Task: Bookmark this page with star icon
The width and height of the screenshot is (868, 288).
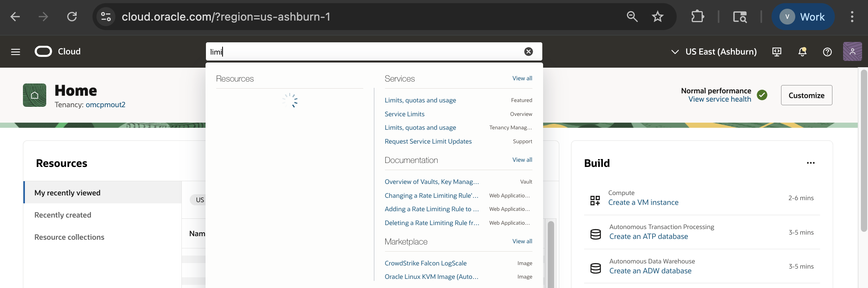Action: 658,17
